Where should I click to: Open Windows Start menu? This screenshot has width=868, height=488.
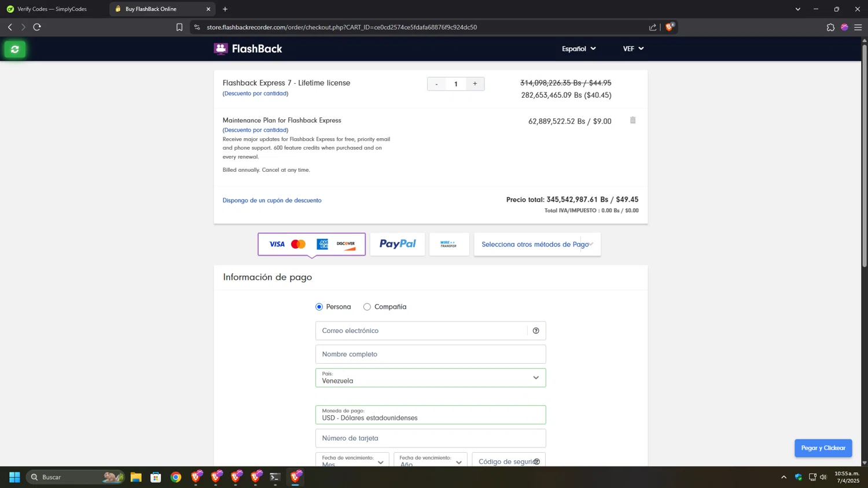14,477
